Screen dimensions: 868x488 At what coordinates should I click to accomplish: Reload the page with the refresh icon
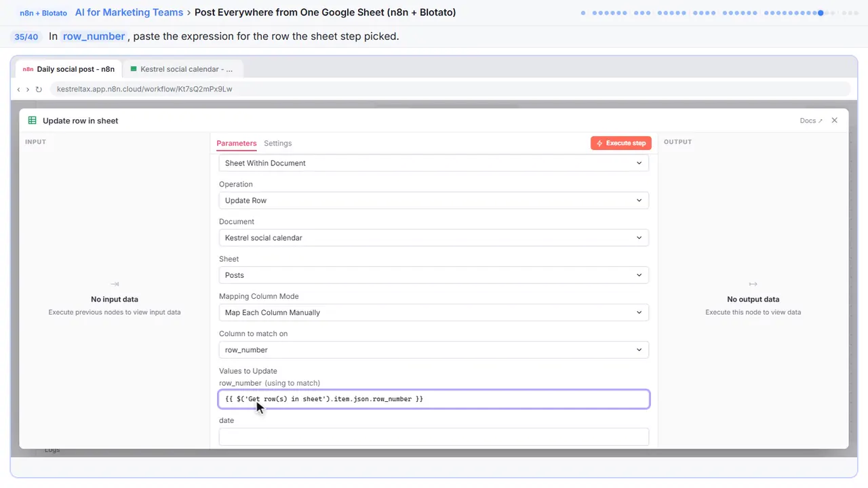(x=39, y=89)
